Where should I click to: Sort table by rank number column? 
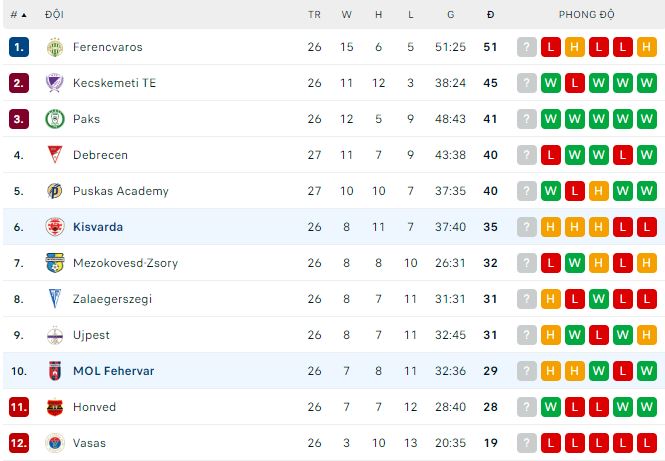pos(18,15)
